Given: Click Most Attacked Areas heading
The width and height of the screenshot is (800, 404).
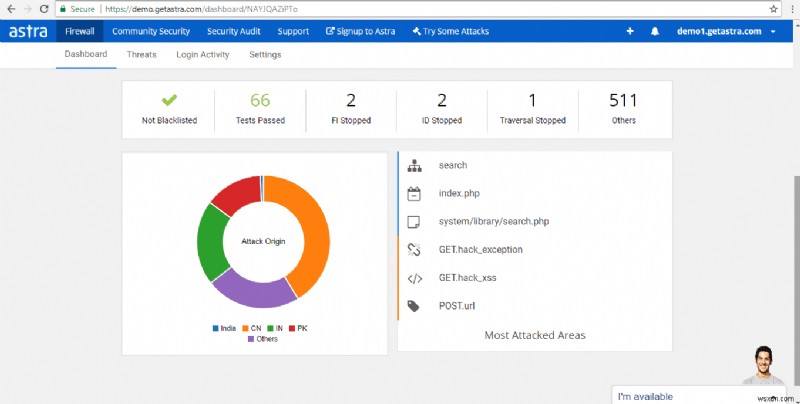Looking at the screenshot, I should point(535,335).
